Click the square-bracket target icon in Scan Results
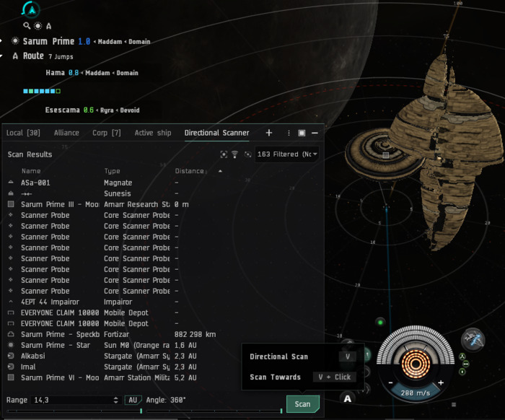Image resolution: width=505 pixels, height=420 pixels. point(224,154)
